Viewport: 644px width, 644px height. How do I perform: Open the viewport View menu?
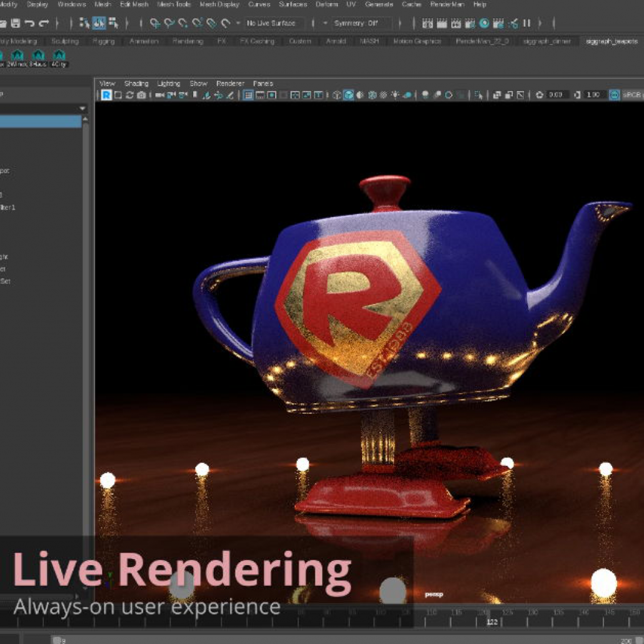pos(107,83)
